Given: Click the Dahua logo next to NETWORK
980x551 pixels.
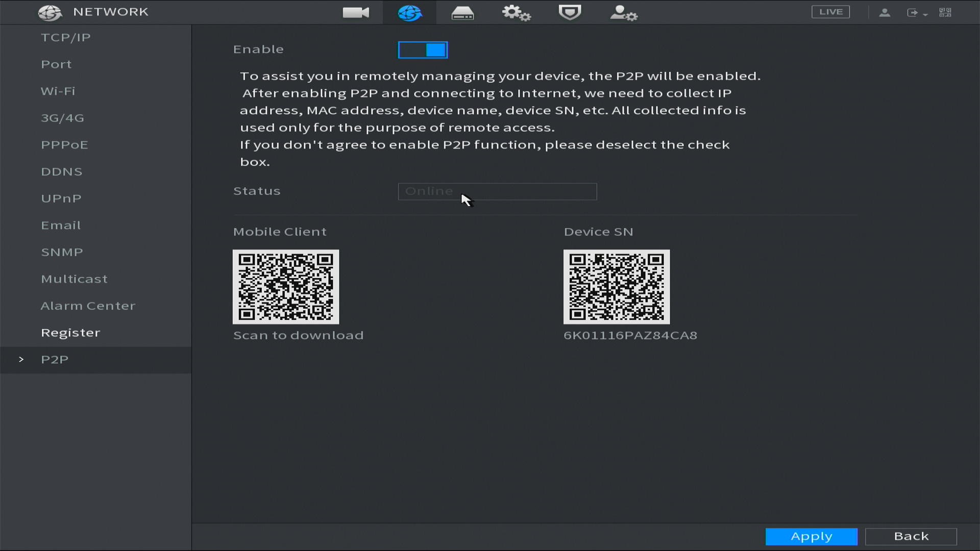Looking at the screenshot, I should click(50, 12).
